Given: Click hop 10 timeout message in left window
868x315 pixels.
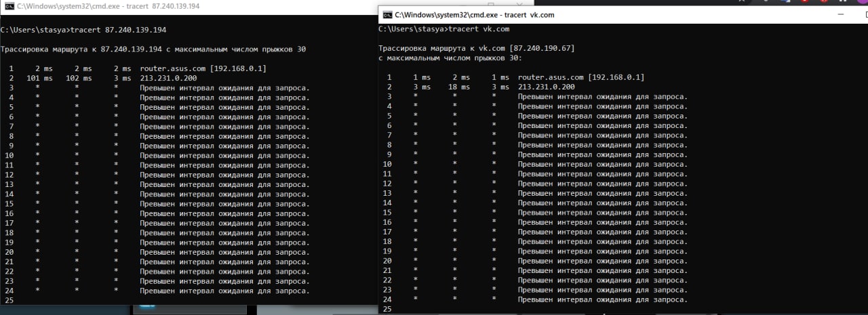Looking at the screenshot, I should [x=224, y=156].
